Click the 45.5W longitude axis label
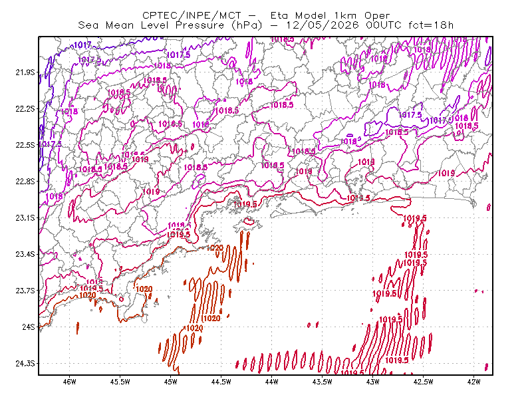This screenshot has height=411, width=532. [x=120, y=382]
